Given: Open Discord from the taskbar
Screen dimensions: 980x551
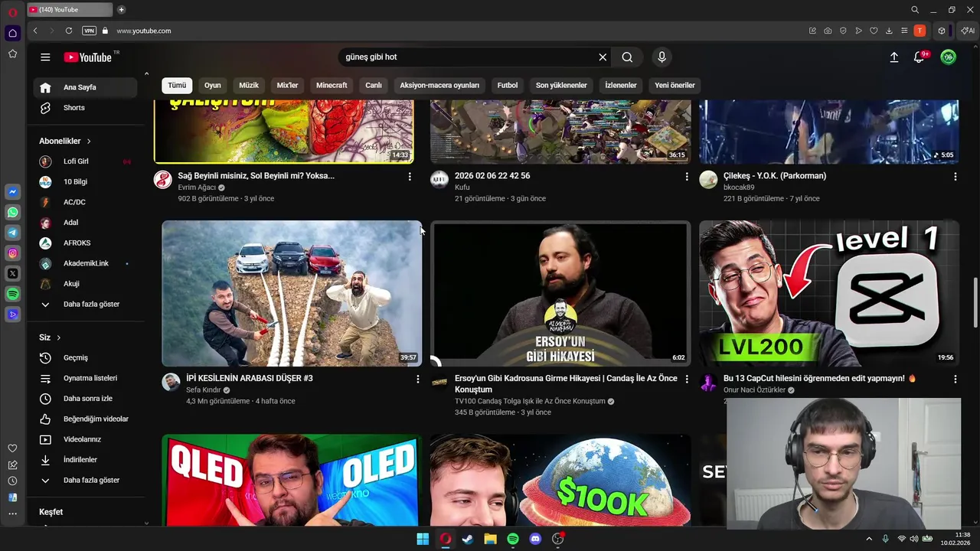Looking at the screenshot, I should click(x=535, y=539).
